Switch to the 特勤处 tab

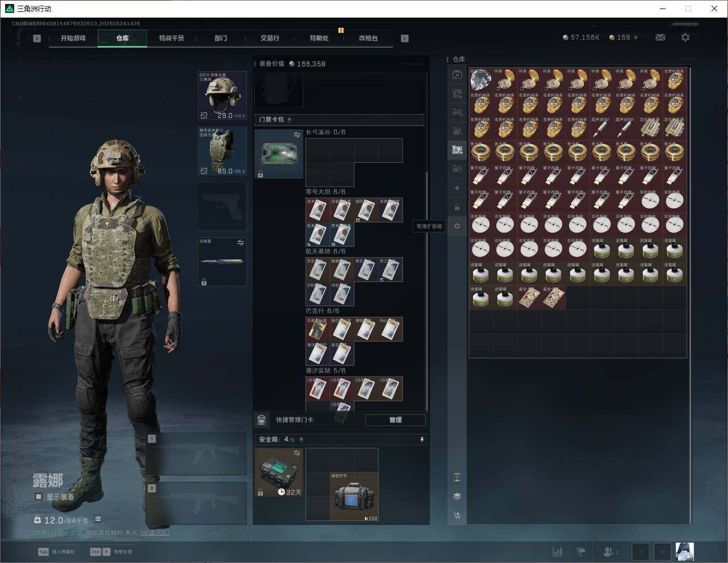[x=319, y=38]
